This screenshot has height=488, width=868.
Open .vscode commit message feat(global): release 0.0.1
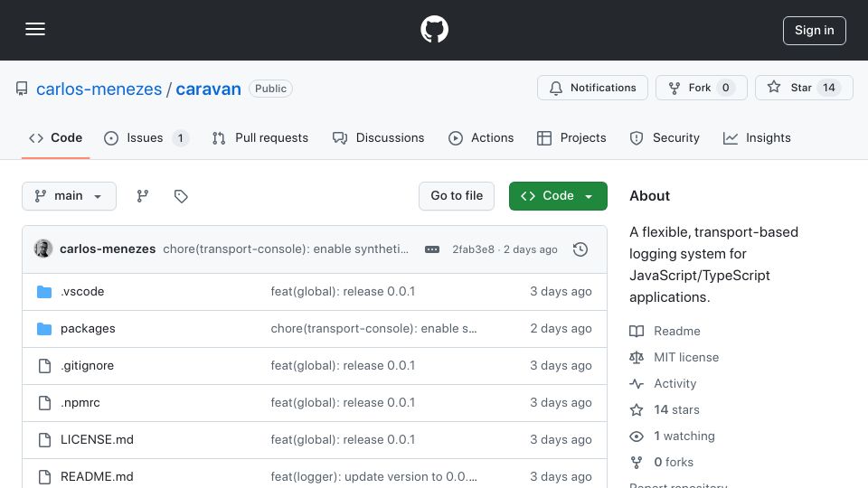[x=343, y=292]
